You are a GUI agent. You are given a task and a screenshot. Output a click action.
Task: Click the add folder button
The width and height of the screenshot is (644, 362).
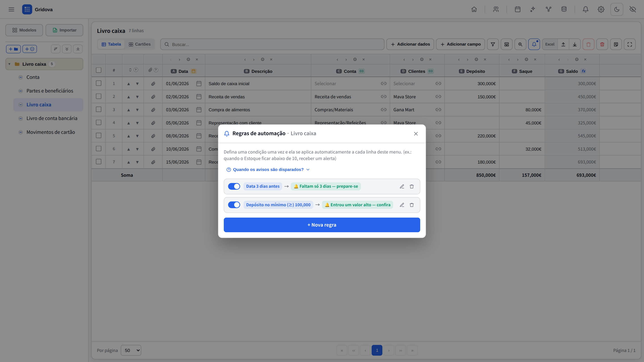[x=13, y=49]
